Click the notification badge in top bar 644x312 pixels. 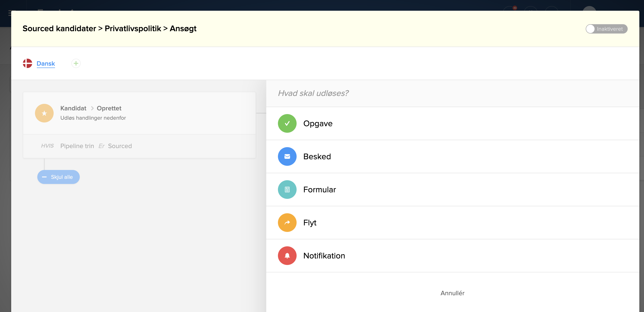pos(515,8)
